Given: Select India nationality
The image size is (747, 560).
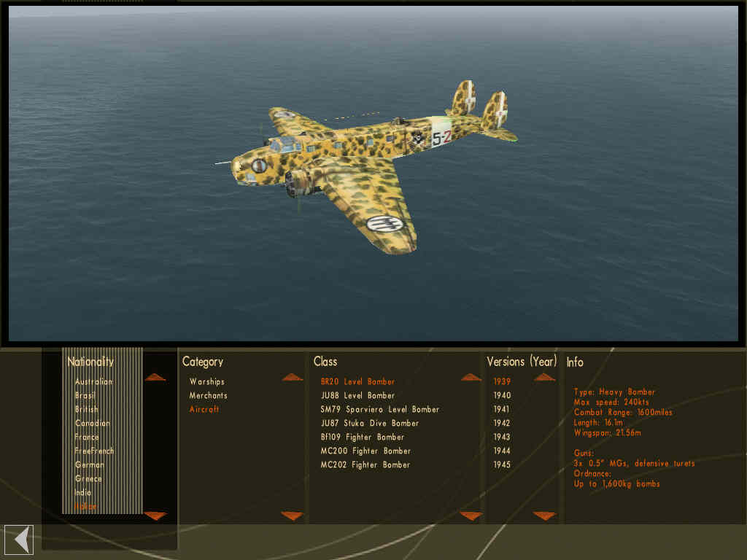Looking at the screenshot, I should (x=82, y=492).
